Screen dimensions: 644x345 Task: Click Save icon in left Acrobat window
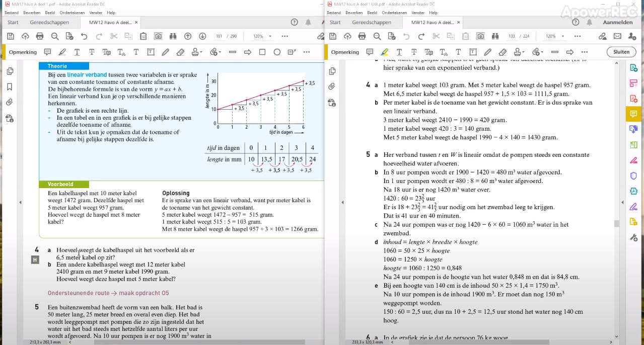(x=10, y=36)
